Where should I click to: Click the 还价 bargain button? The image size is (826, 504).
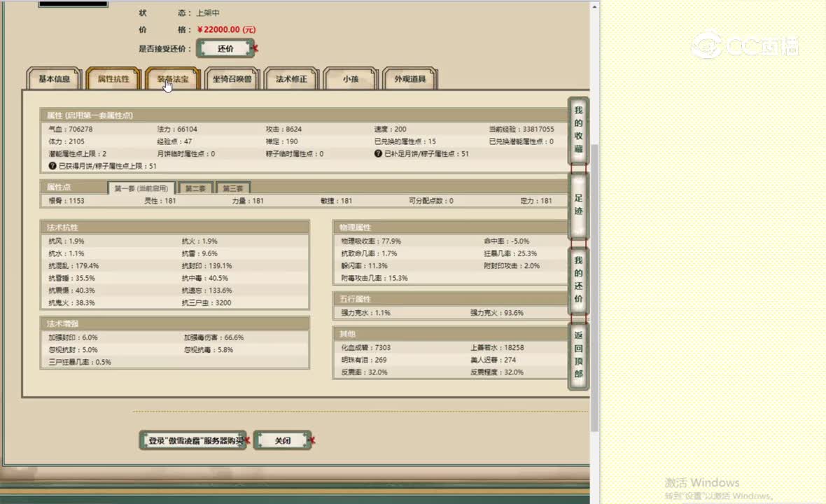point(225,48)
